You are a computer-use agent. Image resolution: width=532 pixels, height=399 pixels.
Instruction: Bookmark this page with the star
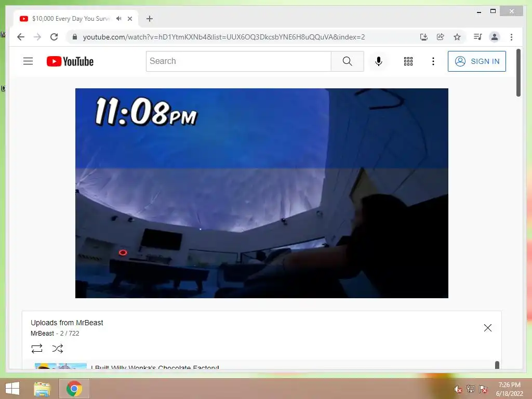[457, 37]
